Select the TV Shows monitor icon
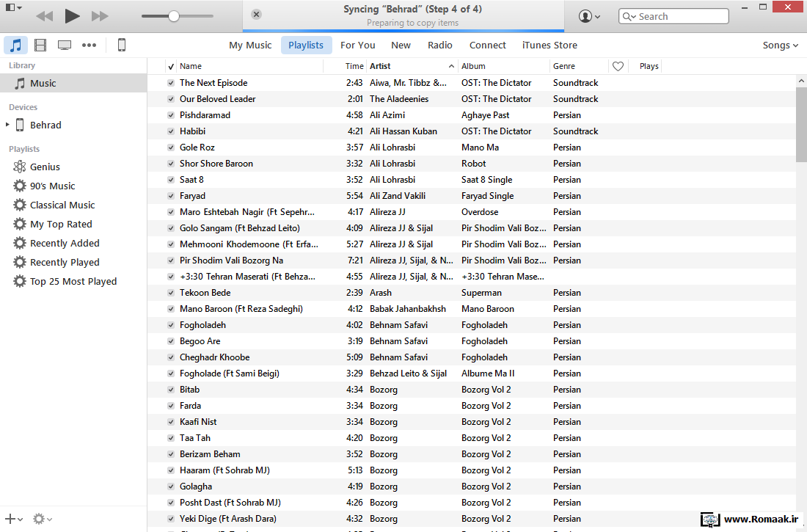This screenshot has height=532, width=807. (x=65, y=45)
